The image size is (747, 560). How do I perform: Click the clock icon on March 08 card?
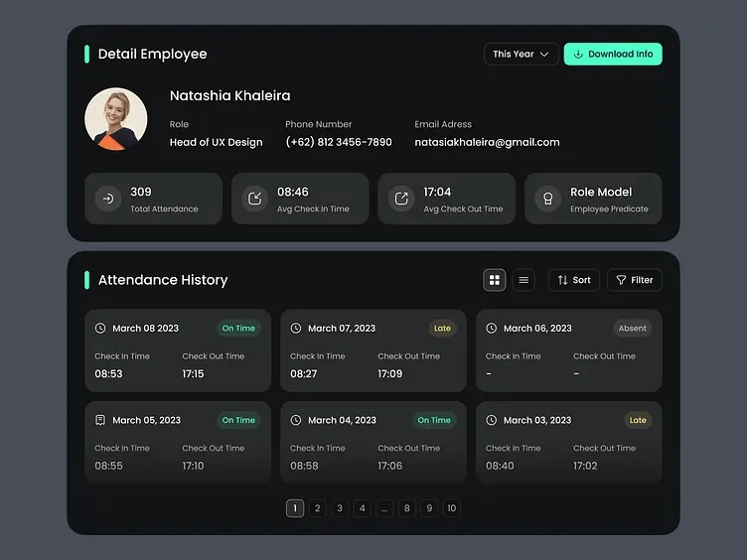pyautogui.click(x=100, y=328)
